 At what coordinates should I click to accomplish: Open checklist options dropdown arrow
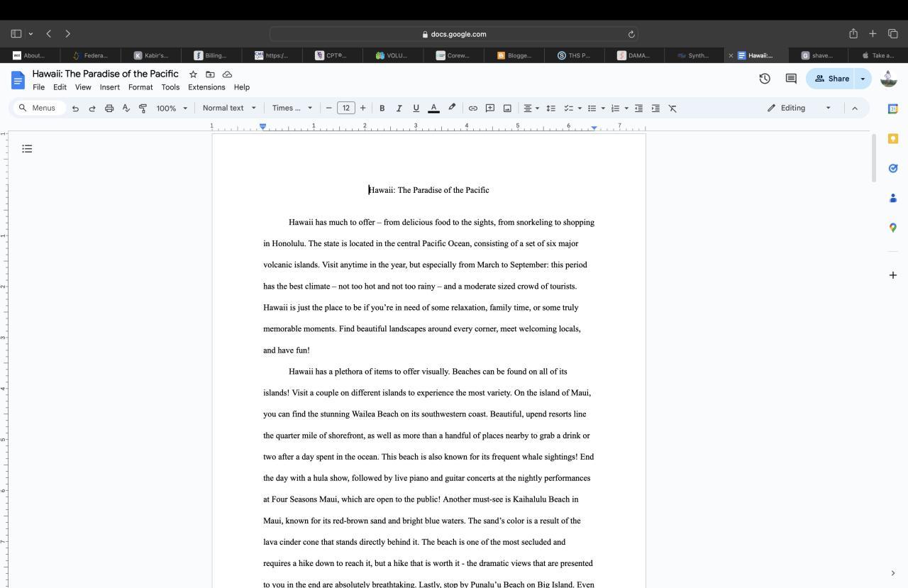pos(580,108)
